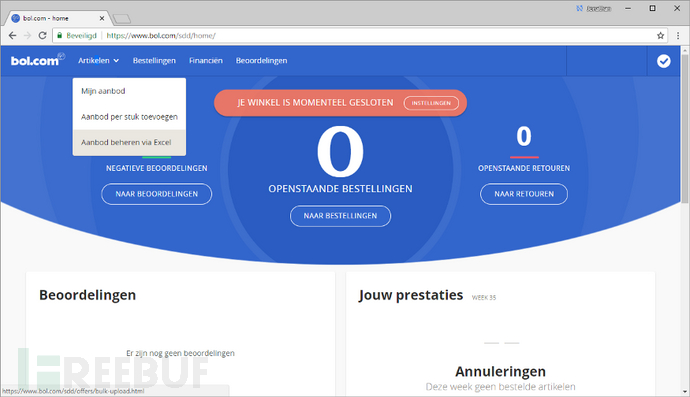Click the green padlock Beveiligd indicator
Image resolution: width=690 pixels, height=397 pixels.
click(77, 36)
